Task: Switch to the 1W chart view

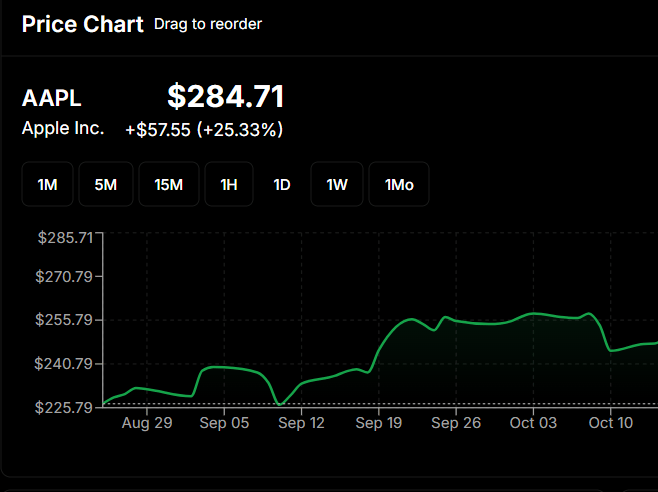Action: tap(337, 185)
